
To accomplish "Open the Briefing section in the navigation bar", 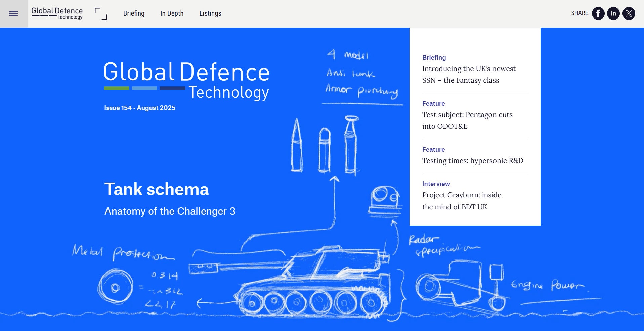I will tap(134, 13).
